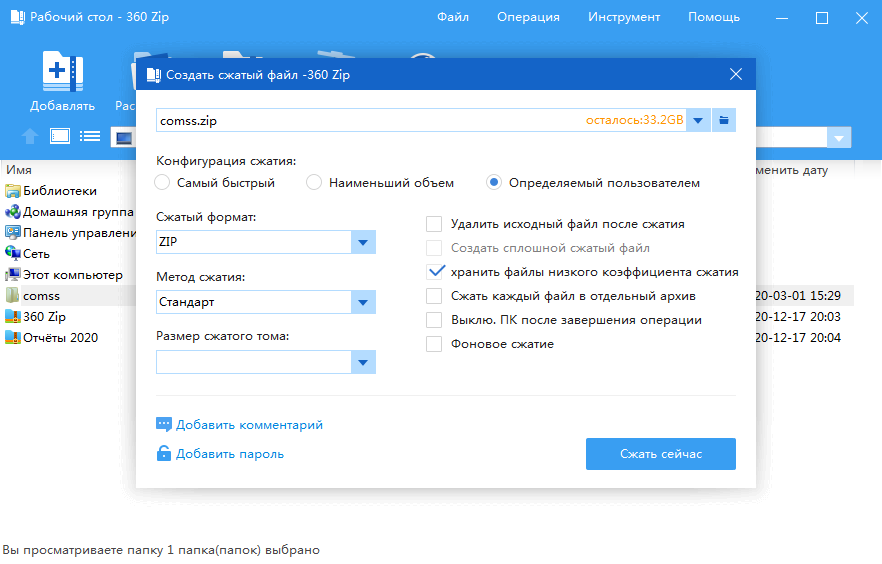Uncheck хранить файлы низкого коэффициента сжатия
Viewport: 882px width, 564px height.
pyautogui.click(x=435, y=272)
